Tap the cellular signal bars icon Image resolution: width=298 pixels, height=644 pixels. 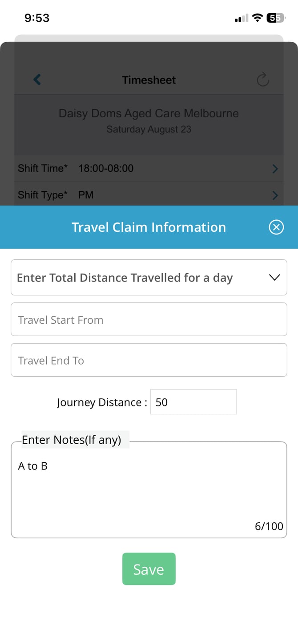point(242,19)
